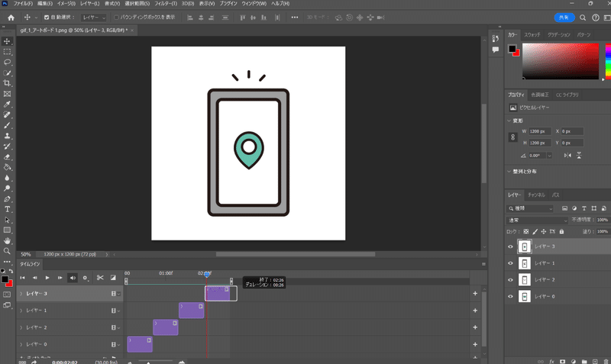Select the Clone Stamp tool
The height and width of the screenshot is (364, 611).
pyautogui.click(x=7, y=136)
